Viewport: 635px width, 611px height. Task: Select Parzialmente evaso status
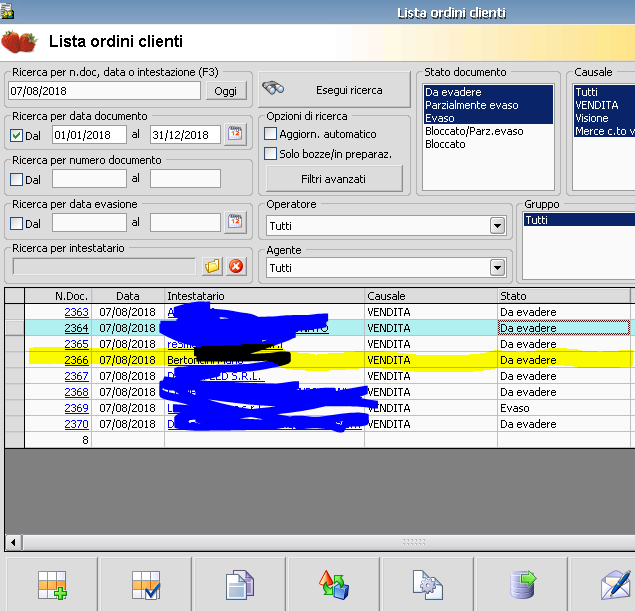point(488,105)
